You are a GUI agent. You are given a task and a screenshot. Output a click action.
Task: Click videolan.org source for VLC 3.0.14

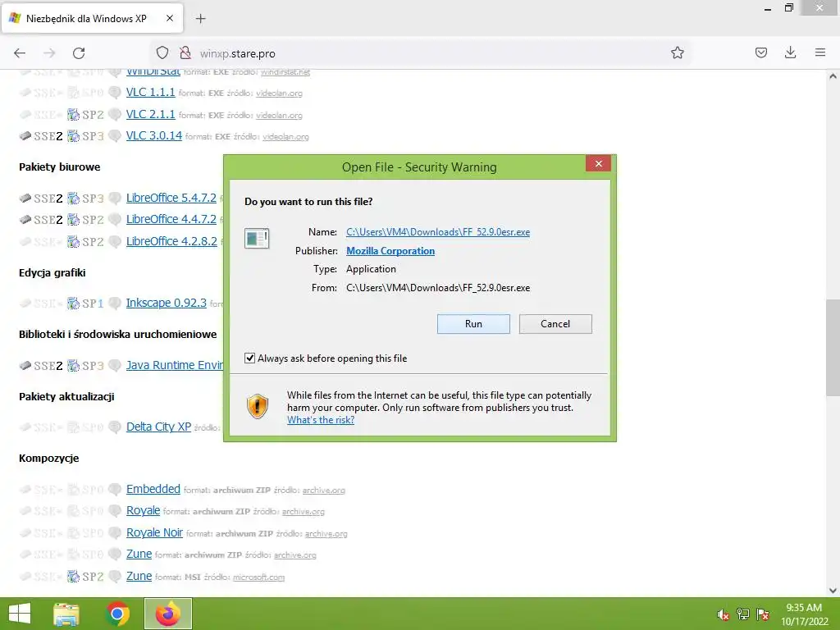(285, 137)
